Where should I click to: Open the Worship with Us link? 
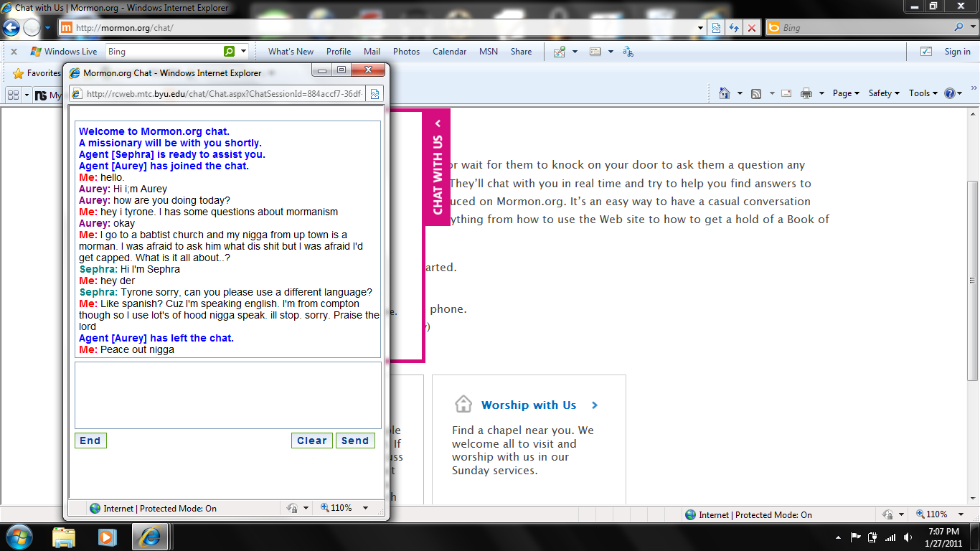point(529,405)
